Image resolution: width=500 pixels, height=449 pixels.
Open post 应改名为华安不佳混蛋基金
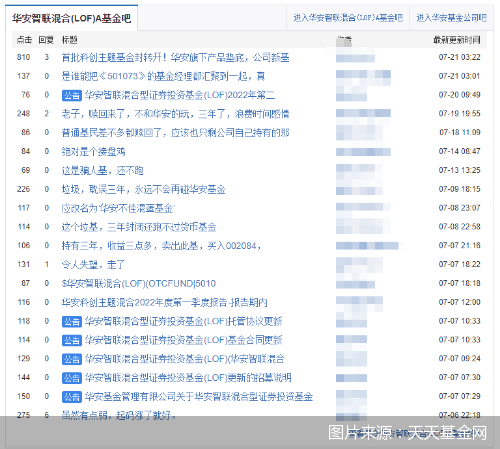[118, 208]
